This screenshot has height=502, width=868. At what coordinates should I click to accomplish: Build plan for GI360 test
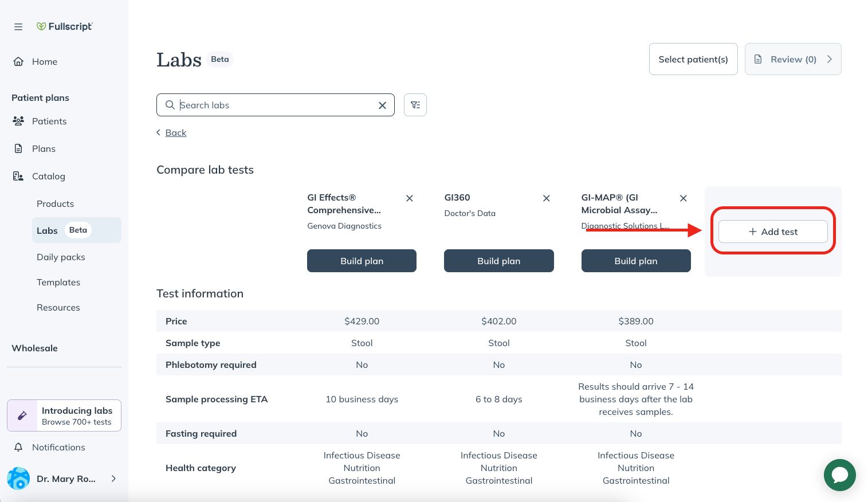tap(498, 261)
